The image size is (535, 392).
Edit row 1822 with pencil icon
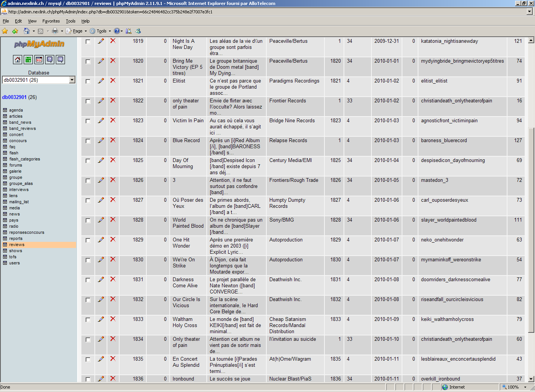101,100
